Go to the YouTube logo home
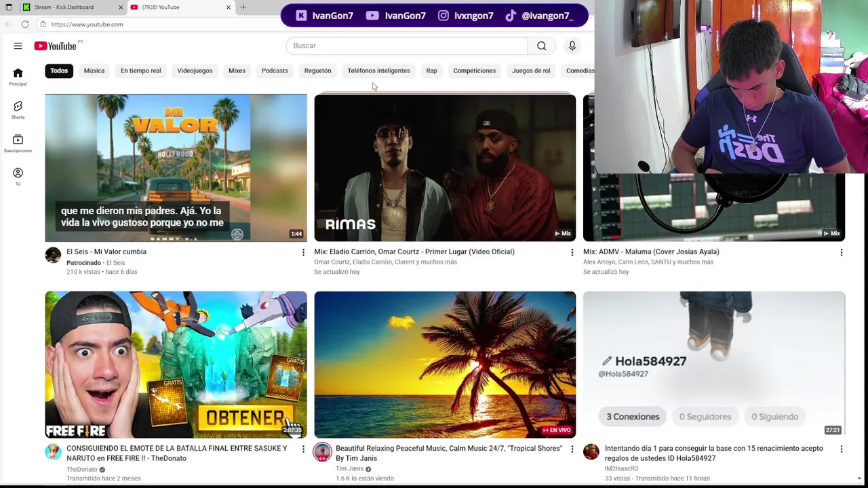Screen dimensions: 868x488 coord(56,46)
